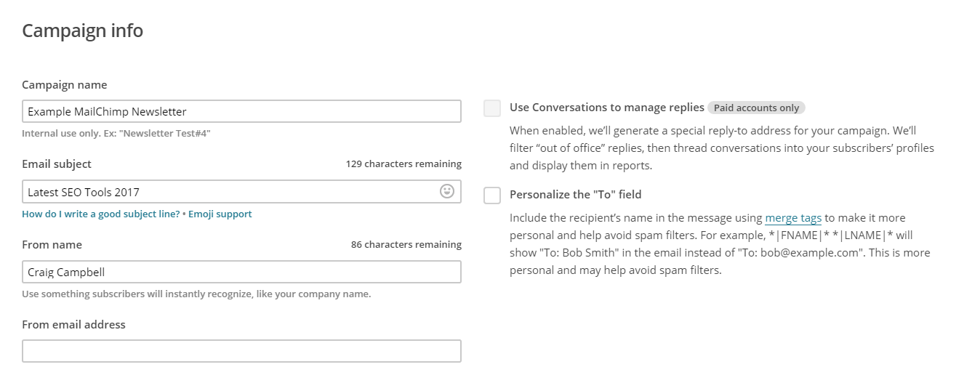The height and width of the screenshot is (375, 980).
Task: Open the emoji picker in Email subject
Action: point(447,191)
